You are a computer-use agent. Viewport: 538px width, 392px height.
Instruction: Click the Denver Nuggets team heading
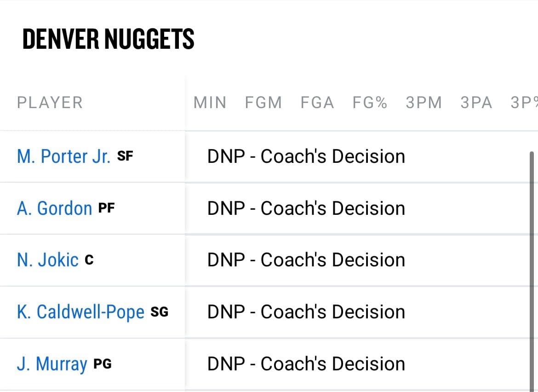(x=108, y=39)
